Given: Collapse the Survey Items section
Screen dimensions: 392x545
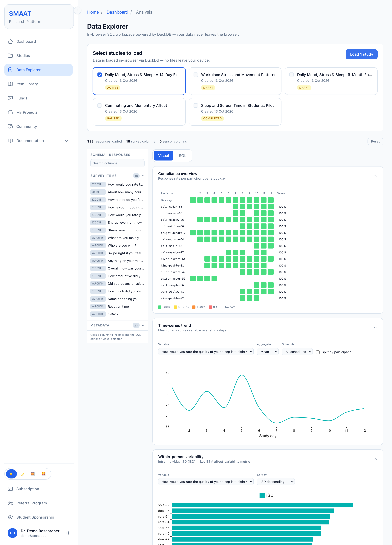Looking at the screenshot, I should point(143,176).
